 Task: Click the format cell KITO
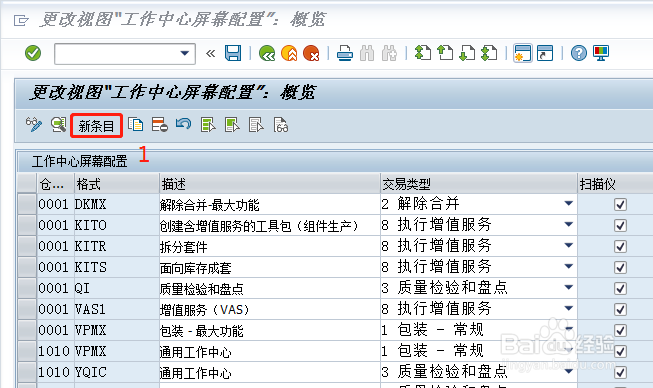(x=117, y=225)
